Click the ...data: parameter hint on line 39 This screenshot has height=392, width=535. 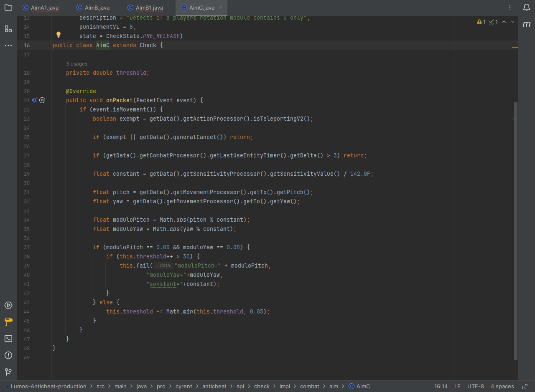point(163,266)
